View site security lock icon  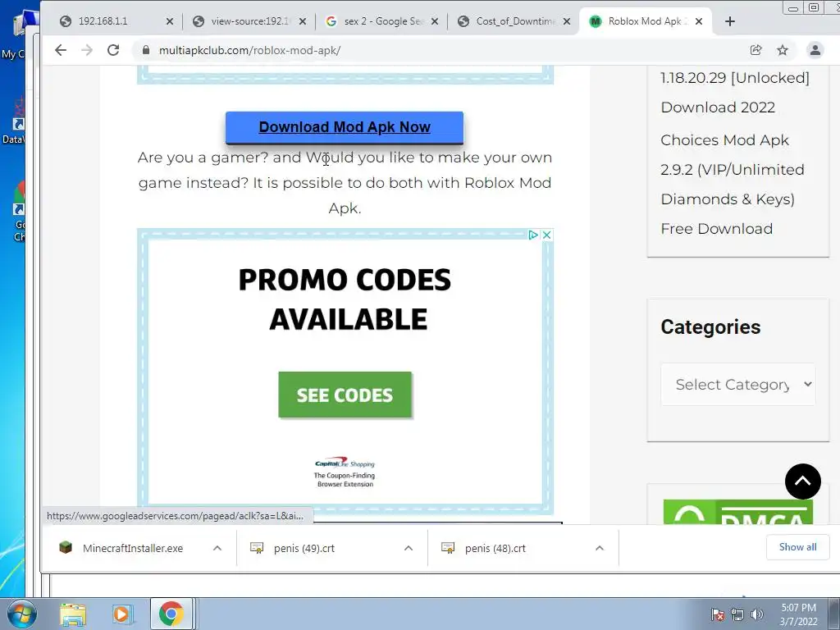[146, 50]
